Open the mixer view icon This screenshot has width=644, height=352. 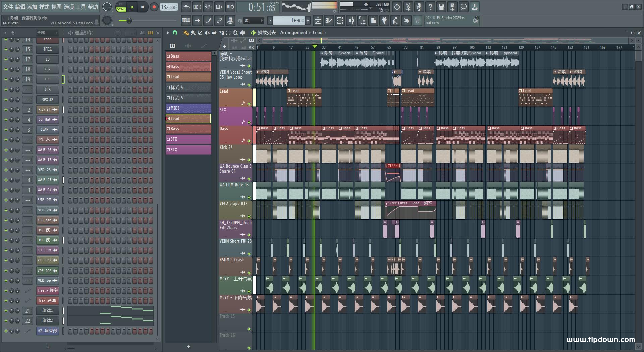click(x=351, y=21)
